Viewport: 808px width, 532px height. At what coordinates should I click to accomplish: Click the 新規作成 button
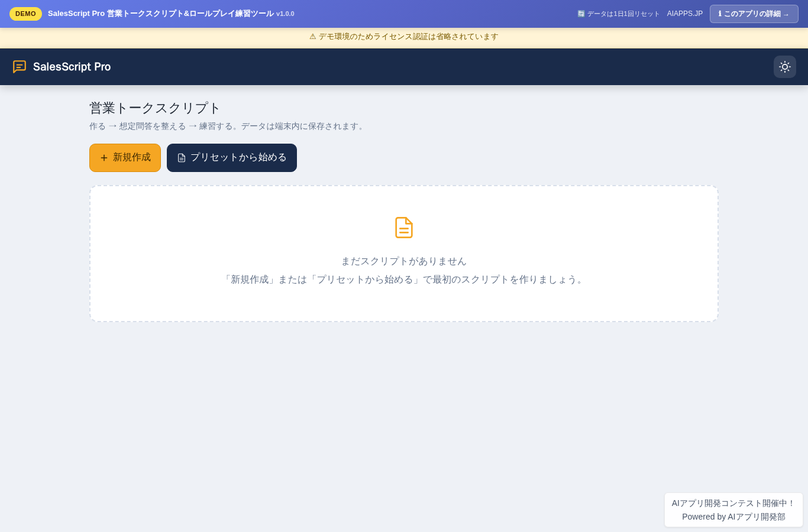[125, 158]
